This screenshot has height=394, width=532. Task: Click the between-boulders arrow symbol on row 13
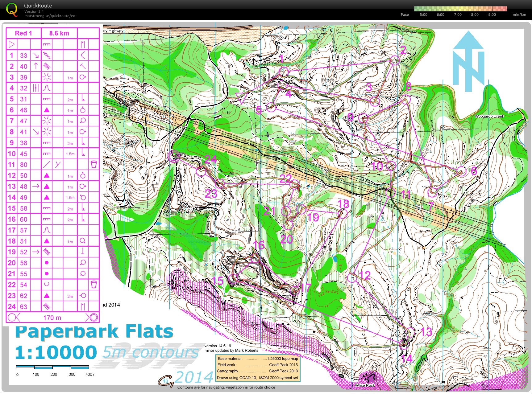point(35,186)
